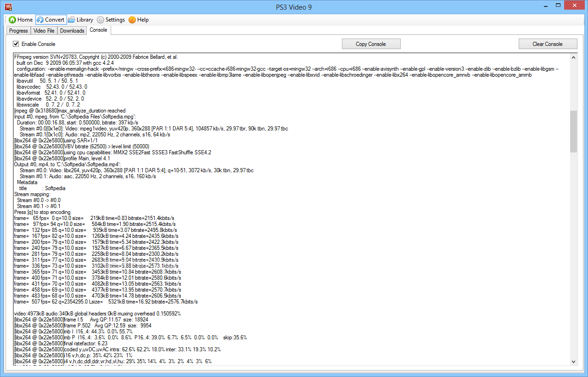Click the 'built on Dec 9 2009' line

pos(65,63)
